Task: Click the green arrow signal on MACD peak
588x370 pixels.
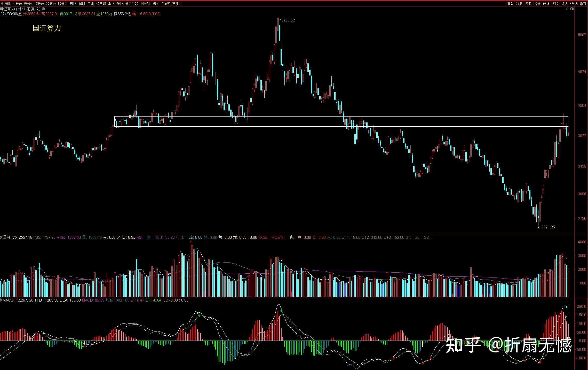Action: pyautogui.click(x=281, y=311)
